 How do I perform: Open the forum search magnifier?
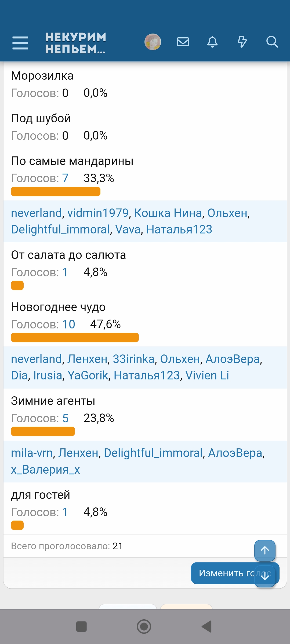pos(272,42)
